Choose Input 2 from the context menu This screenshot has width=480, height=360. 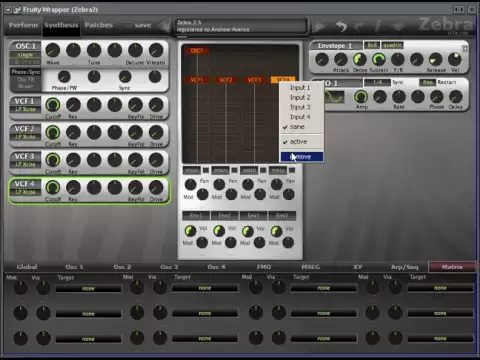301,97
